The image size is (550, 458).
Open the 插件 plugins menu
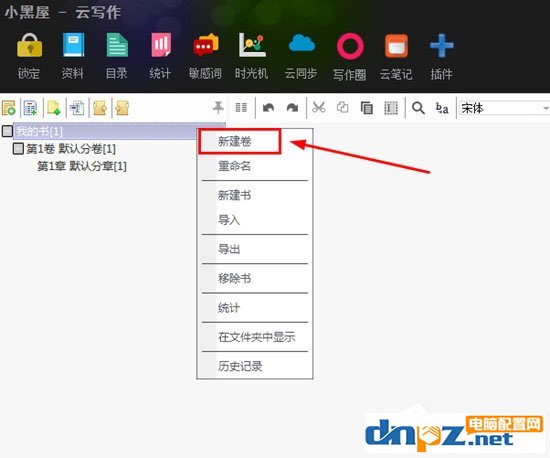pos(442,46)
